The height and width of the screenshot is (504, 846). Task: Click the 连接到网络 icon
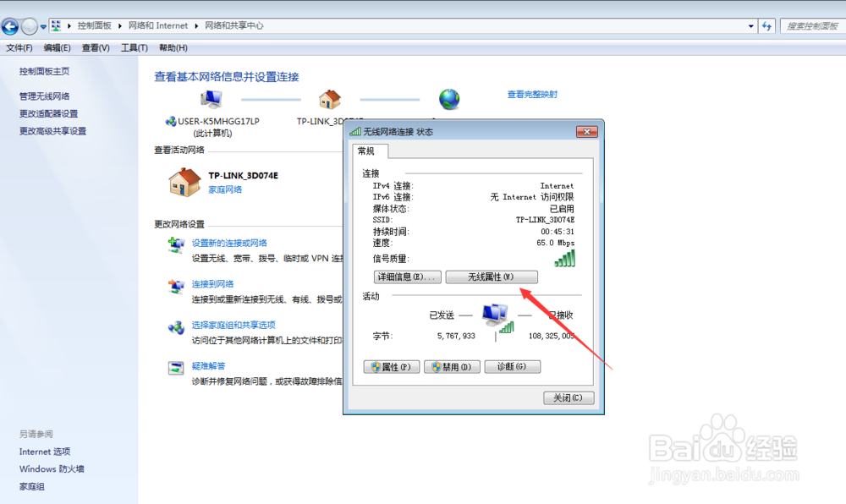click(176, 283)
